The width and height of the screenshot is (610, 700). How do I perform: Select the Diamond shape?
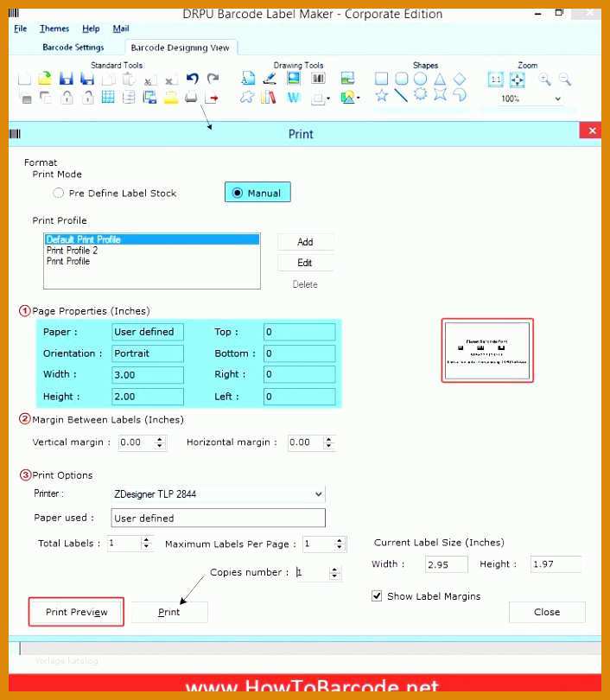(460, 79)
